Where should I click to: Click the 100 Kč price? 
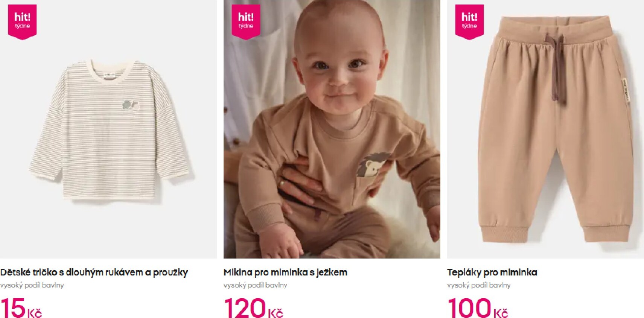click(478, 307)
